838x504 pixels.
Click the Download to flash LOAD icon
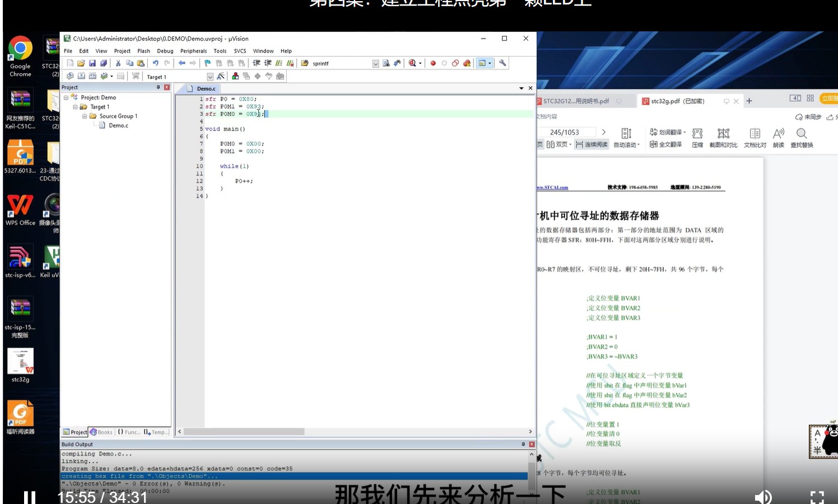click(136, 76)
